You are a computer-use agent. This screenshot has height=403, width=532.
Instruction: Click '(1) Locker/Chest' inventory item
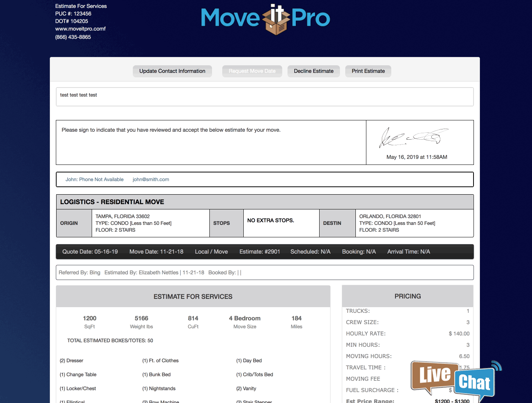coord(78,389)
